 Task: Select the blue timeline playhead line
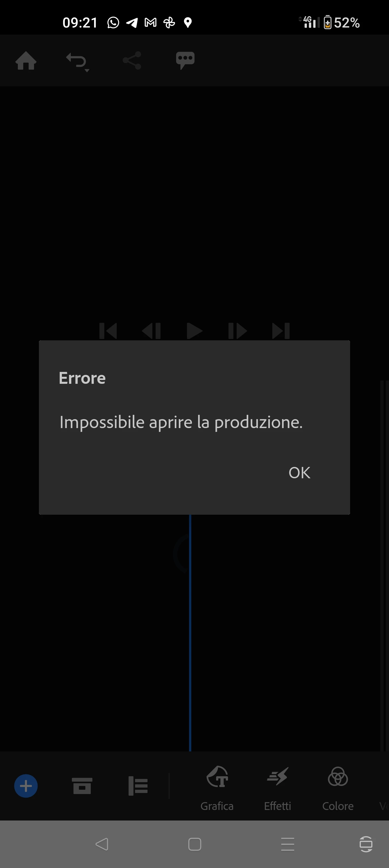click(190, 633)
